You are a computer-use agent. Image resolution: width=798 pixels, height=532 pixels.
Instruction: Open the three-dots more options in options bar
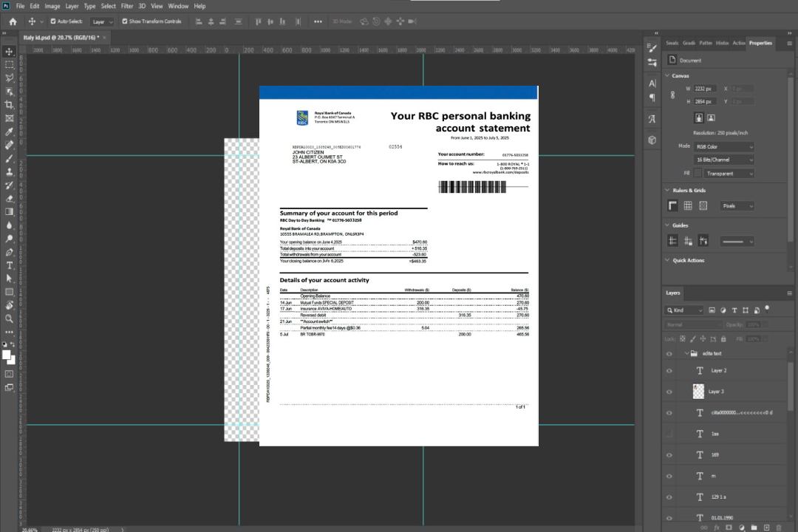point(318,21)
